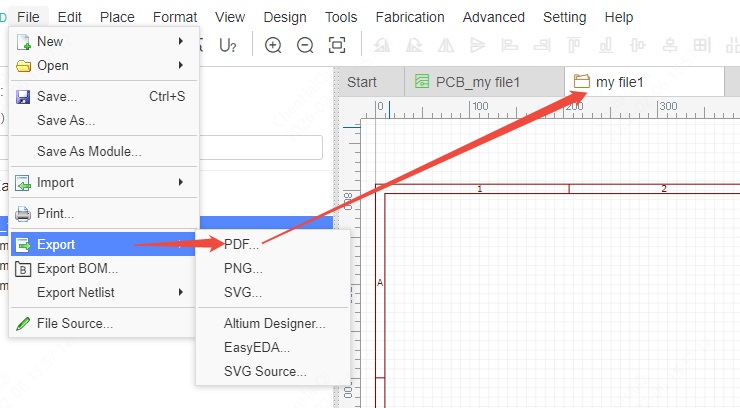Switch to the Start tab
Image resolution: width=740 pixels, height=408 pixels.
click(x=362, y=82)
